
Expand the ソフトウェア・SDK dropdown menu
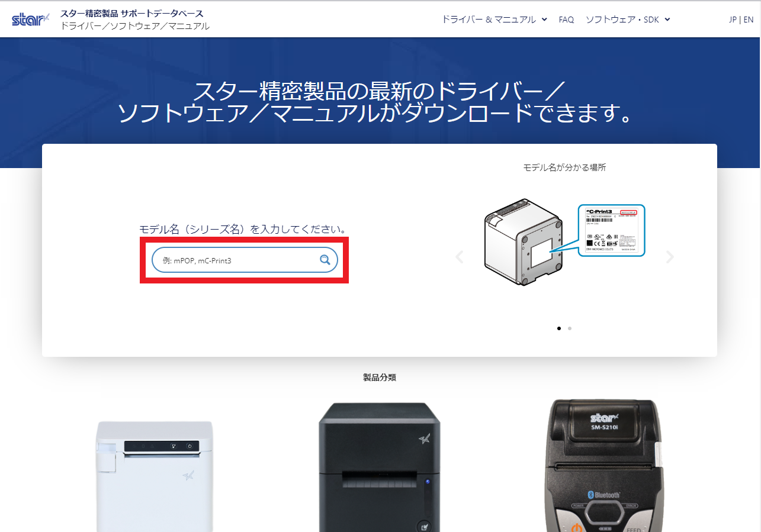point(628,20)
